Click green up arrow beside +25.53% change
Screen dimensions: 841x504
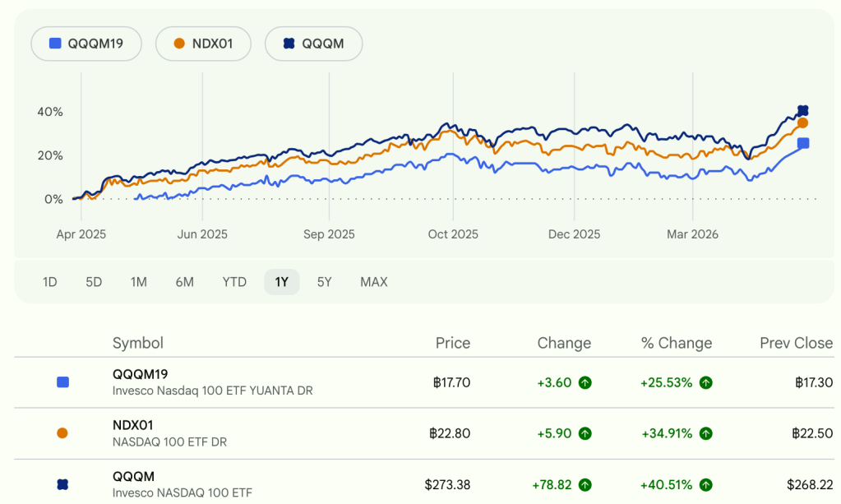pyautogui.click(x=706, y=382)
